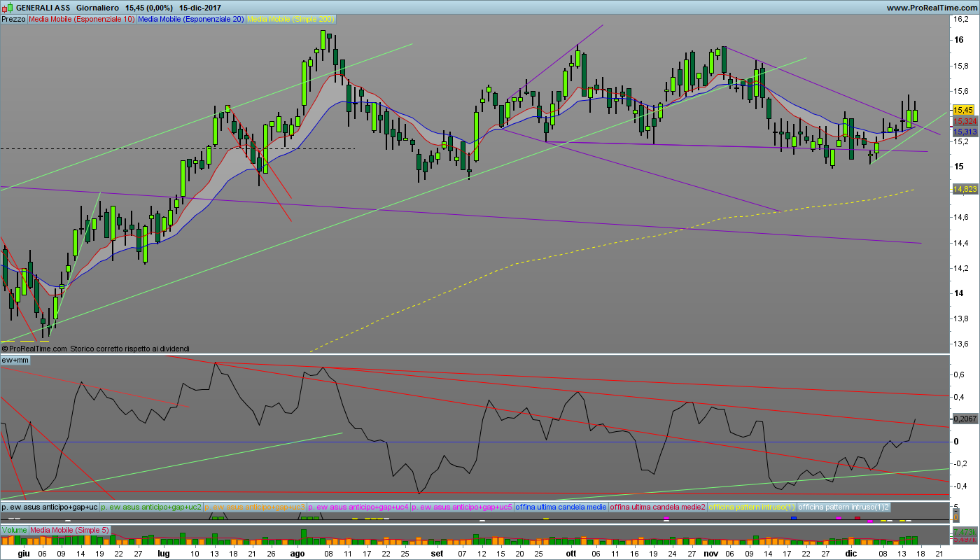Click the 0,2067 oscillator value tag
980x560 pixels.
tap(965, 419)
